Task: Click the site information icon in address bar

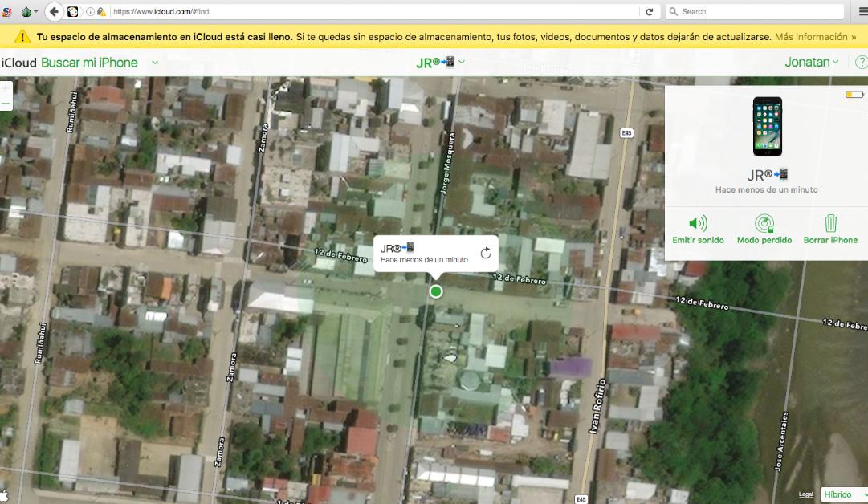Action: (91, 12)
